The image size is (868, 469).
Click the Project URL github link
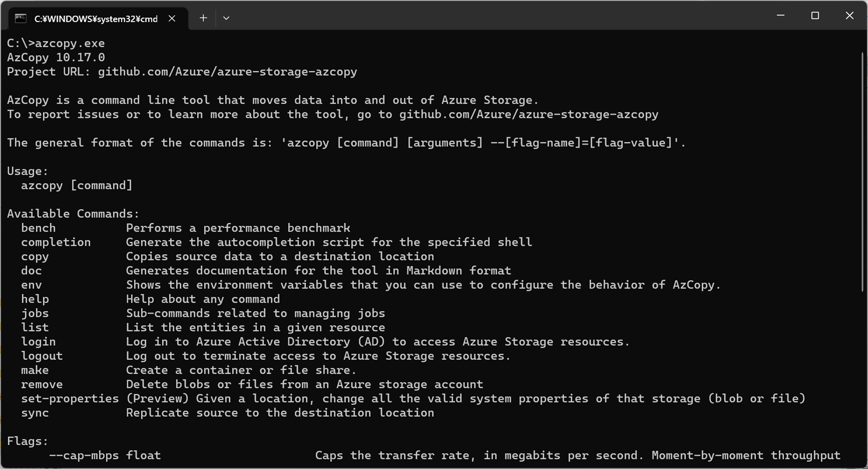[227, 71]
